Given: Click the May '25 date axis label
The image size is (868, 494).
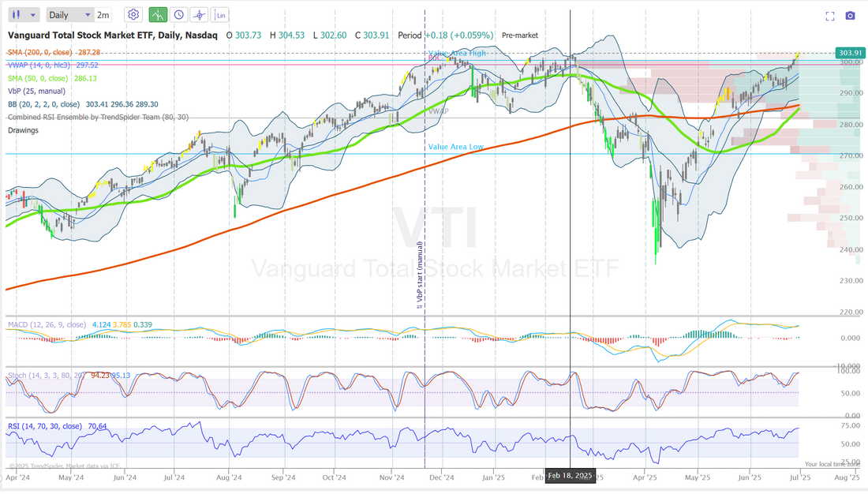Looking at the screenshot, I should pyautogui.click(x=698, y=477).
